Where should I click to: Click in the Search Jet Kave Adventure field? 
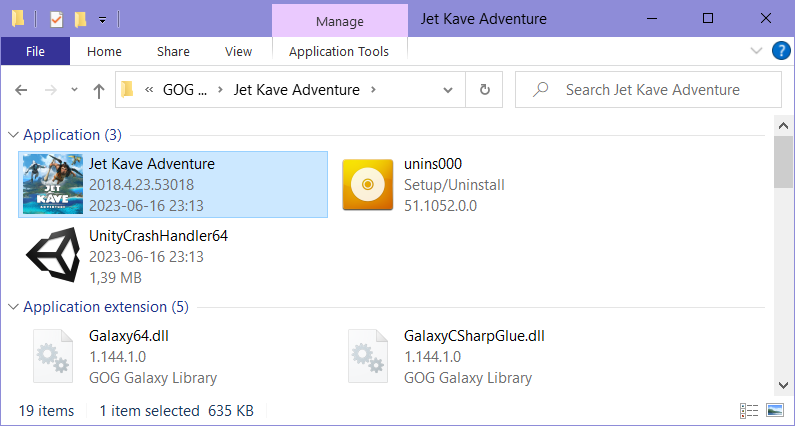tap(648, 90)
